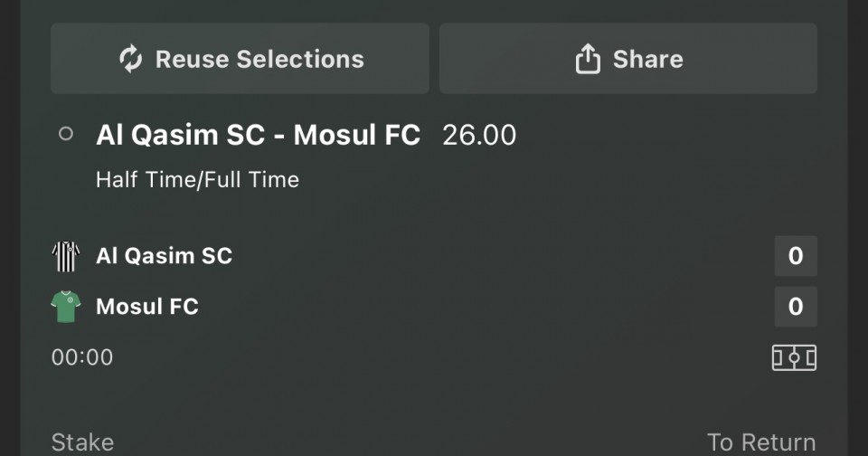The width and height of the screenshot is (868, 456).
Task: Click empty space right of the 26.00 odds
Action: pyautogui.click(x=669, y=136)
